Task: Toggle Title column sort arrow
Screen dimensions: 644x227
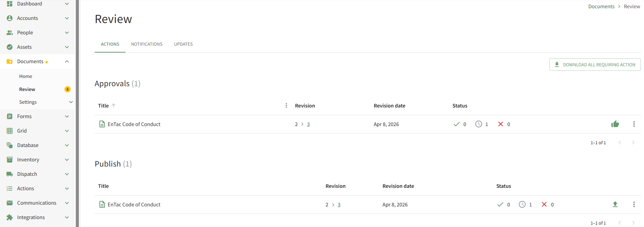Action: click(x=114, y=105)
